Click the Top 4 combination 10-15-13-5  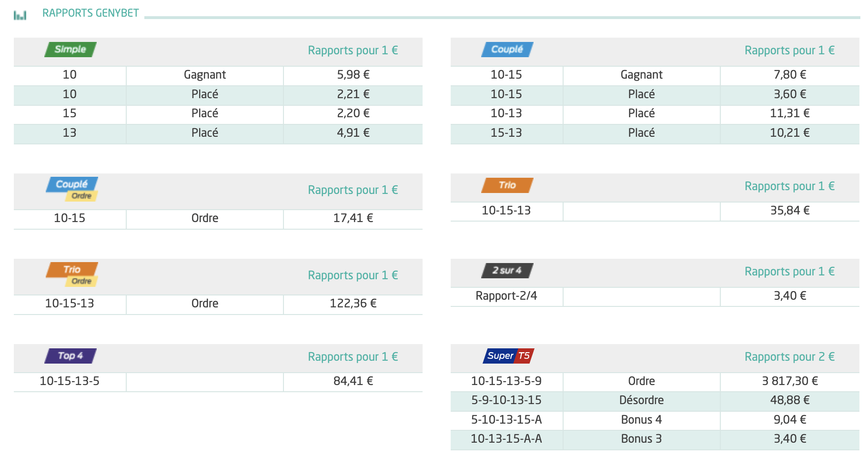(70, 381)
